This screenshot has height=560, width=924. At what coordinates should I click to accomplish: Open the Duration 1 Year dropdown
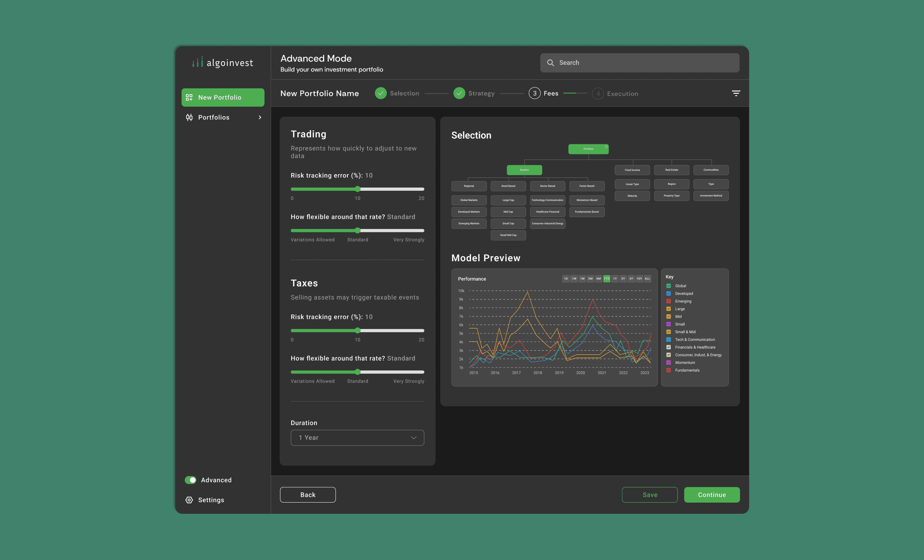(357, 438)
